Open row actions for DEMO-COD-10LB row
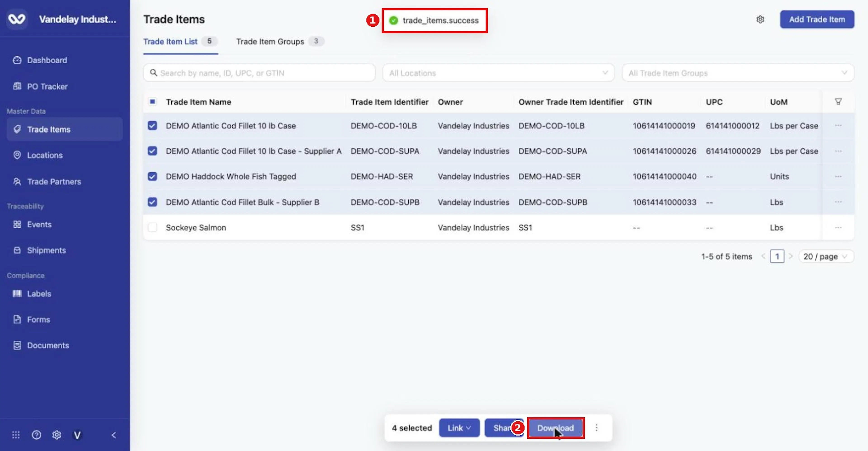The width and height of the screenshot is (868, 451). pos(838,126)
